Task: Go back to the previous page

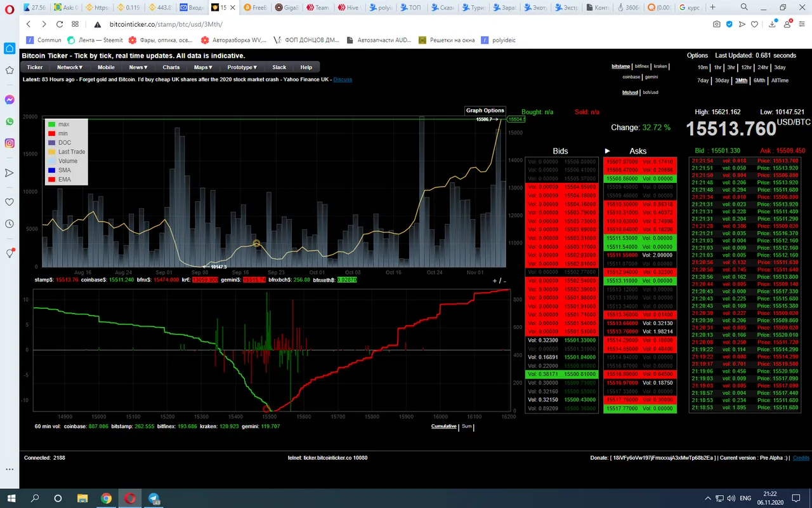Action: tap(29, 24)
